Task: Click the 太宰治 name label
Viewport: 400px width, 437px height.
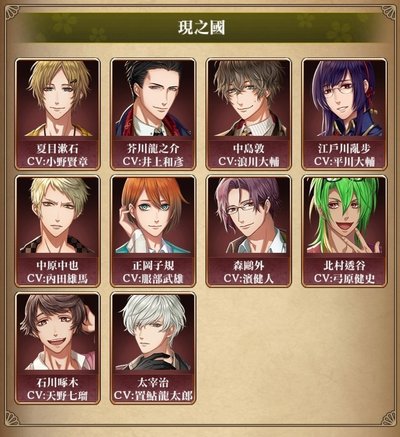Action: [153, 382]
